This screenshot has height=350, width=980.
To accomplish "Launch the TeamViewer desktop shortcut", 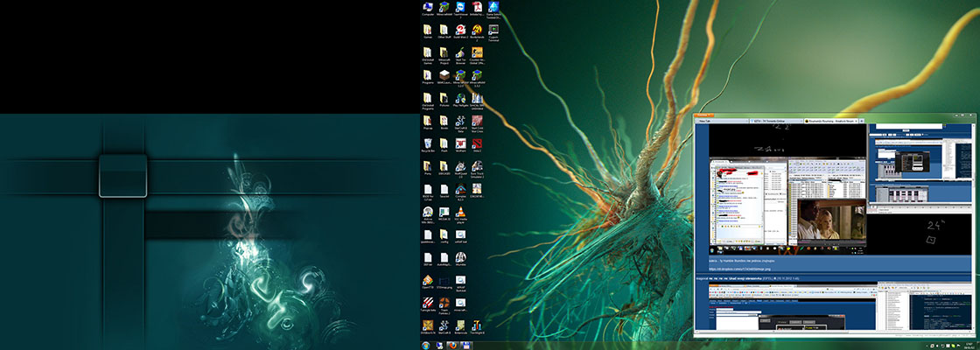I will (460, 8).
